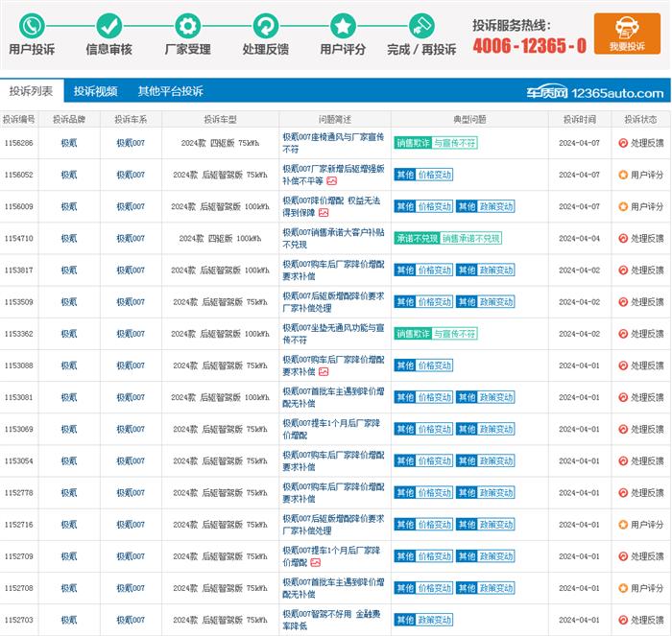Image resolution: width=672 pixels, height=636 pixels.
Task: Open complaint link 极氪007坐垫无通风功能与宣传不符
Action: [333, 334]
